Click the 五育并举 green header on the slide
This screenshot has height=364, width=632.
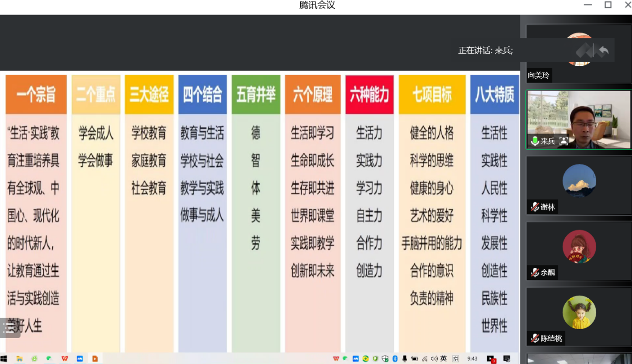(255, 95)
